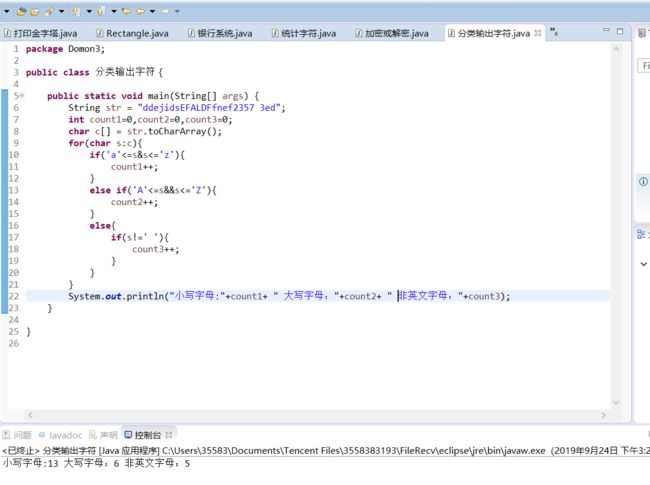Screen dimensions: 650x485
Task: Close the 分类输出字符.java editor tab
Action: tap(538, 33)
